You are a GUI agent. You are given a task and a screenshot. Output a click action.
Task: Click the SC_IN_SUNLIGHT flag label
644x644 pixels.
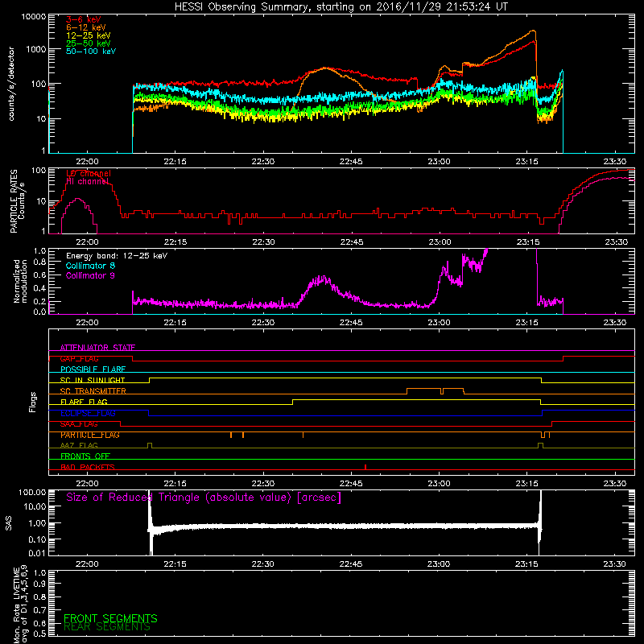pos(93,380)
